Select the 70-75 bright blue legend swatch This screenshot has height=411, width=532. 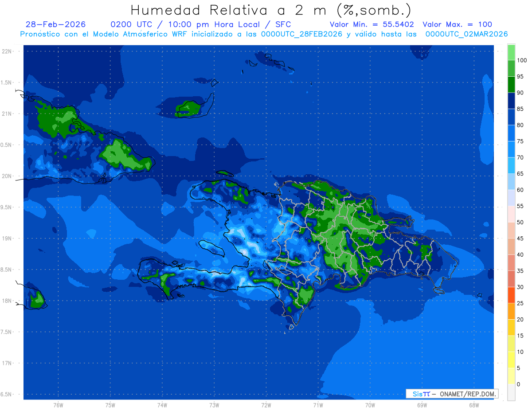(x=511, y=149)
